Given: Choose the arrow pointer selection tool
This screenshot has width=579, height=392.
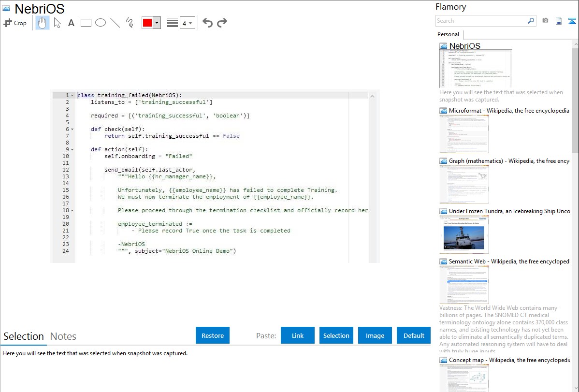Looking at the screenshot, I should coord(57,23).
